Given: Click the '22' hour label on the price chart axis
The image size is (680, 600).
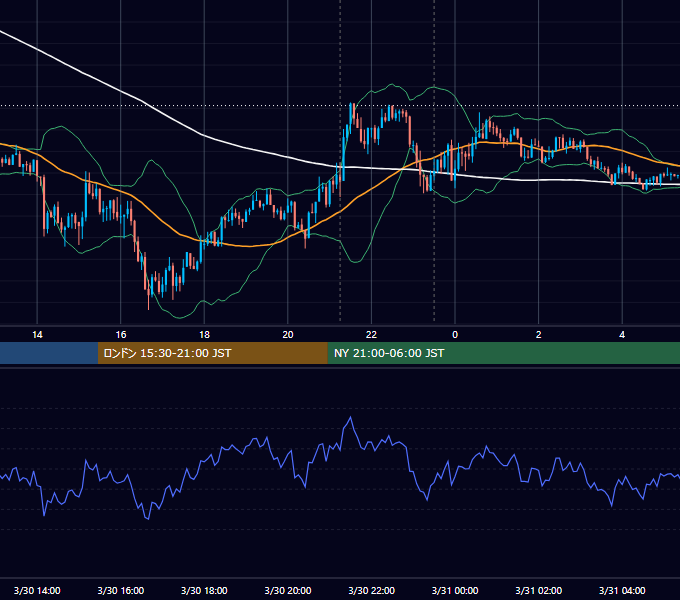Looking at the screenshot, I should (x=371, y=335).
